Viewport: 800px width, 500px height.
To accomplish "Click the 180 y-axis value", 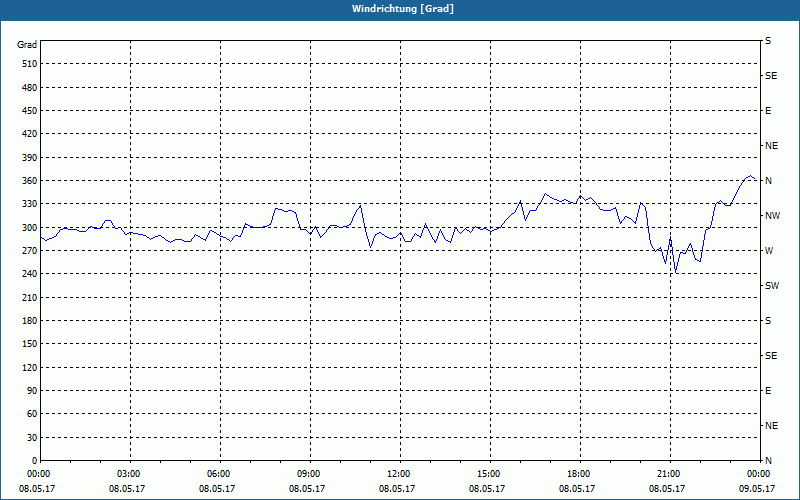I will tap(30, 321).
